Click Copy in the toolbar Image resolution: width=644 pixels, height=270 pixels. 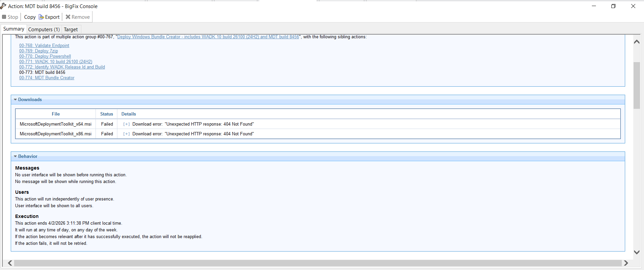coord(30,17)
